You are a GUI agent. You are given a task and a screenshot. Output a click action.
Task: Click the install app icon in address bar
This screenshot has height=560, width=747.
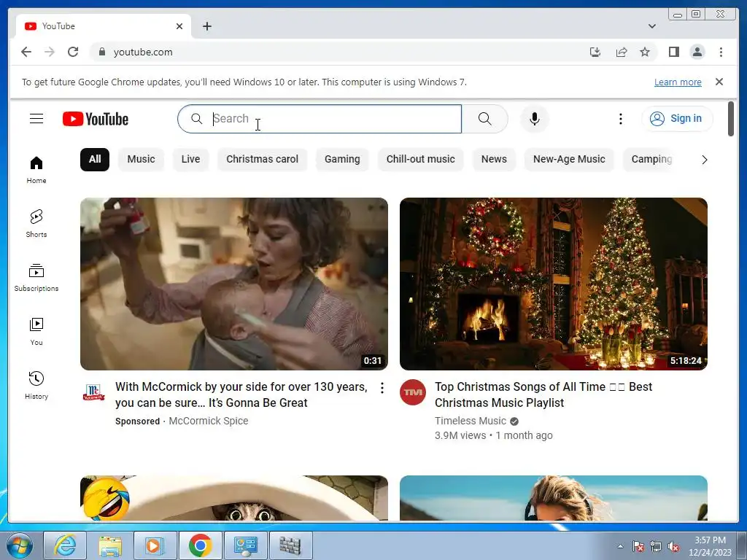click(x=595, y=52)
